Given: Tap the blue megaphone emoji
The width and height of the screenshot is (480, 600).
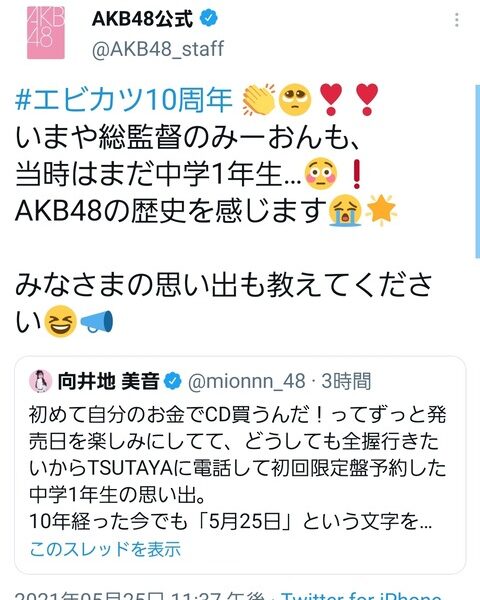Looking at the screenshot, I should click(x=97, y=321).
